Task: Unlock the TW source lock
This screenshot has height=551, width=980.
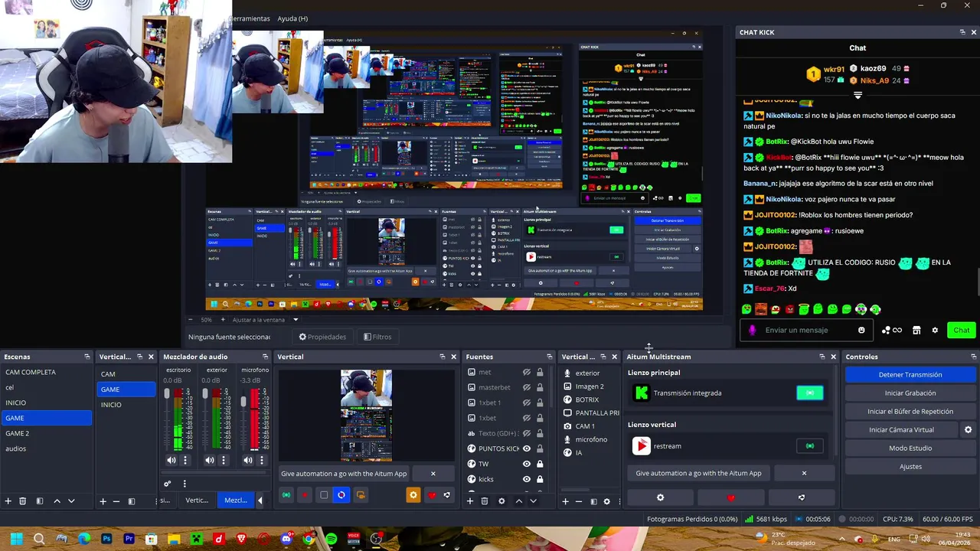Action: click(x=540, y=464)
